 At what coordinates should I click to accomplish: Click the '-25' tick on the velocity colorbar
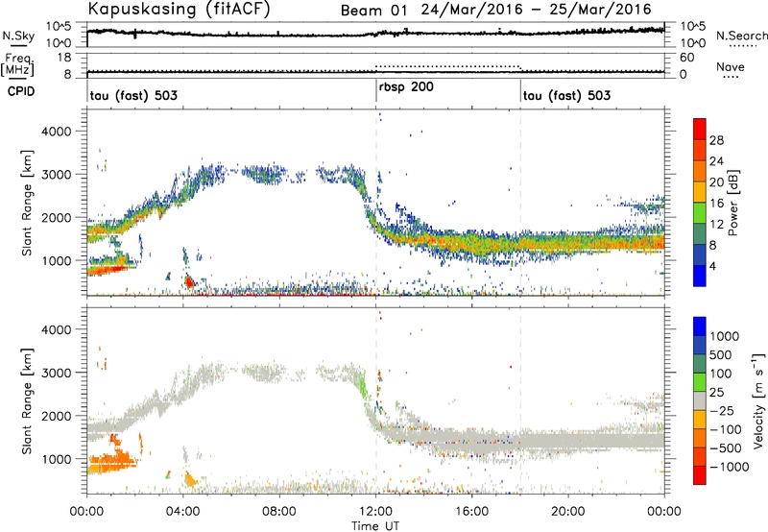(722, 410)
